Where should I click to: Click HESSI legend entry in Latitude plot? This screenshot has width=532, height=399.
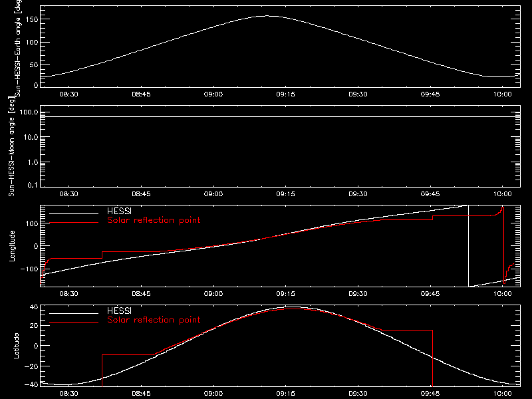119,311
